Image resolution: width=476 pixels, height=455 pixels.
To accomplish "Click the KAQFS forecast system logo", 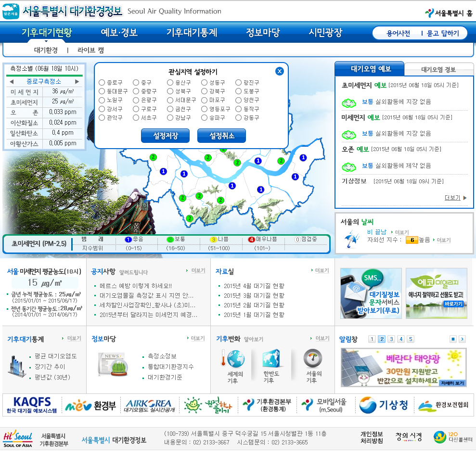I will pyautogui.click(x=32, y=405).
